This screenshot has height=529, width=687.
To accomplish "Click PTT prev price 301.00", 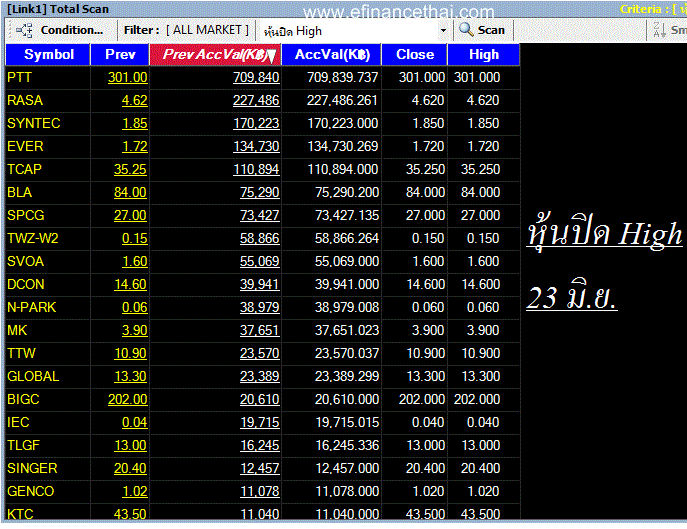I will [x=127, y=77].
